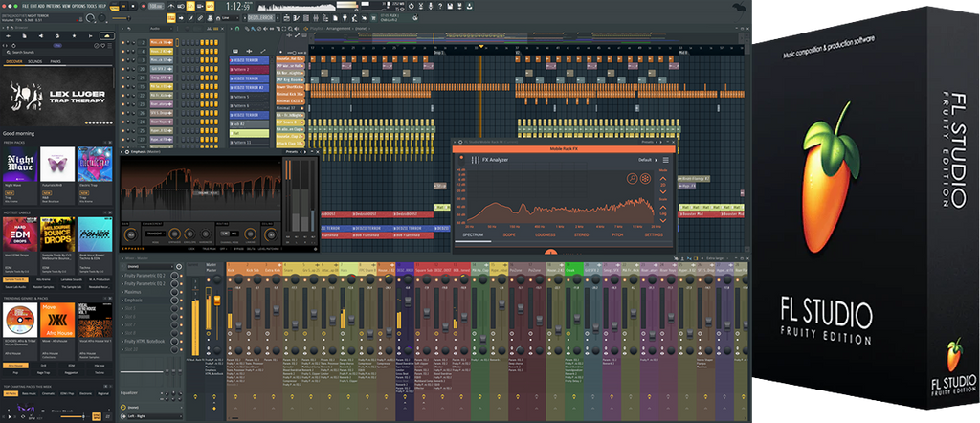Toggle the FX Analyzer power switch
This screenshot has height=423, width=980.
tap(461, 161)
